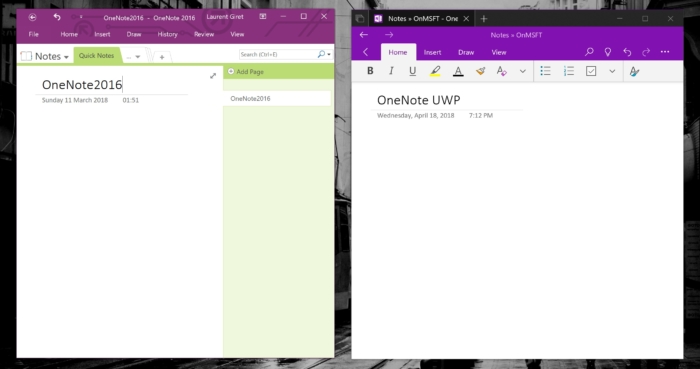Close the Notes » OnMSFT tab
The width and height of the screenshot is (700, 369).
[466, 19]
